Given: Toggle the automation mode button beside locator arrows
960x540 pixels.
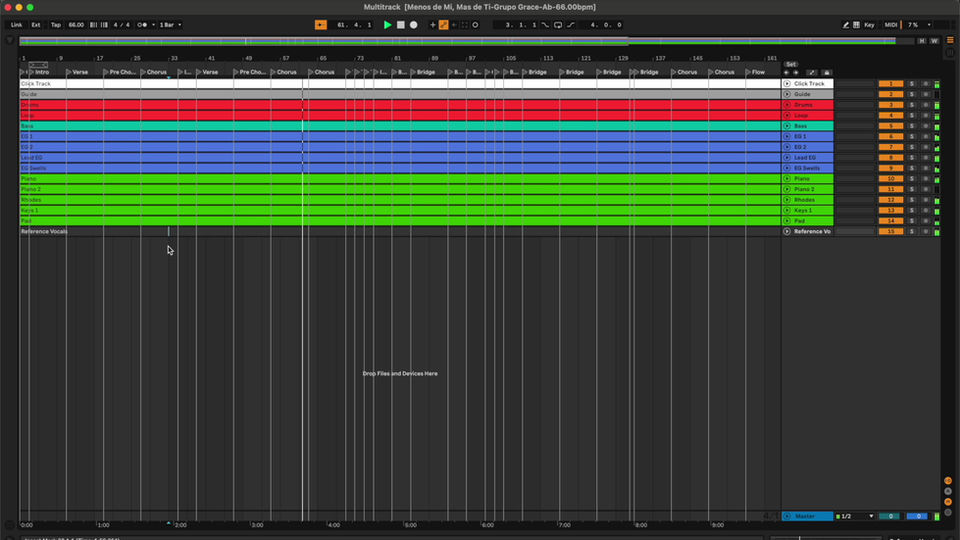Looking at the screenshot, I should 811,72.
